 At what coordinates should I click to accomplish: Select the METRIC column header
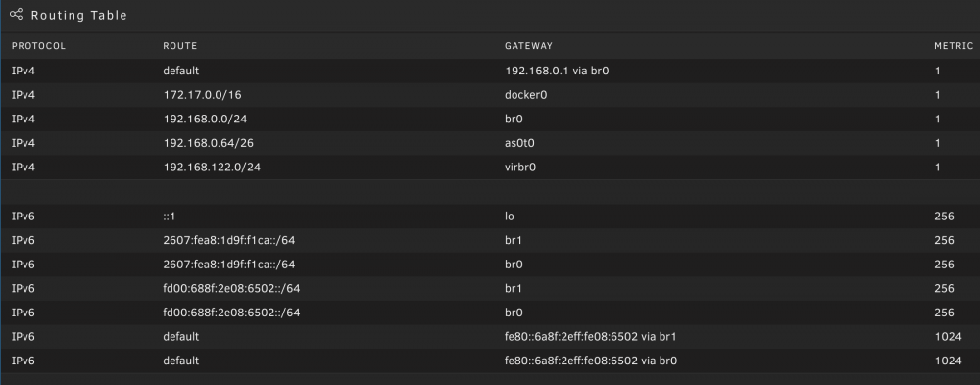click(x=954, y=46)
